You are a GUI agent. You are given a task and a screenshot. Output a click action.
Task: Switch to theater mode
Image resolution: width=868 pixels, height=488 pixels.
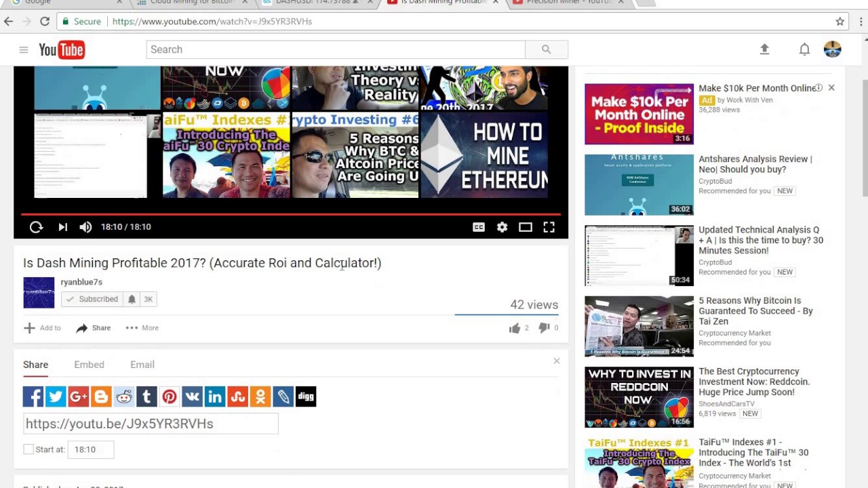tap(526, 227)
